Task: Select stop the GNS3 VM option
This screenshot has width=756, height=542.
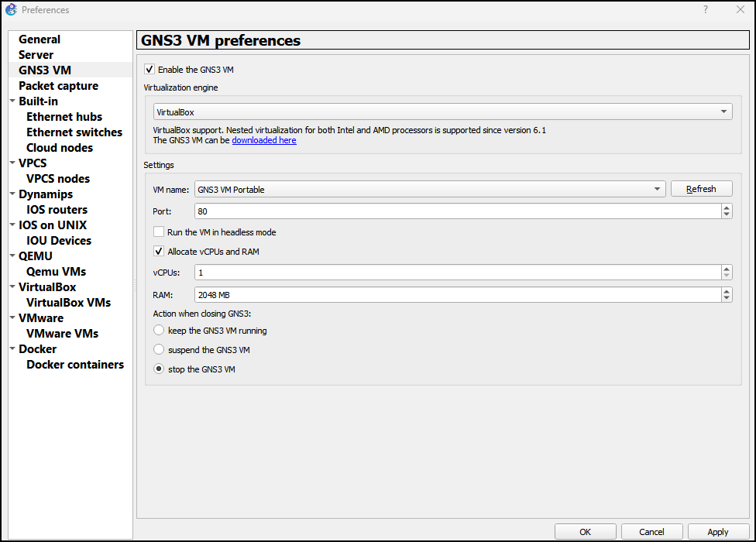Action: click(159, 369)
